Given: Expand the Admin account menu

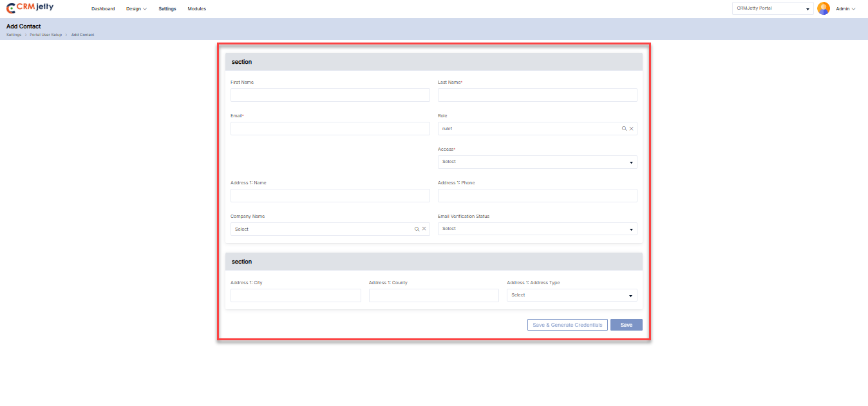Looking at the screenshot, I should (845, 9).
